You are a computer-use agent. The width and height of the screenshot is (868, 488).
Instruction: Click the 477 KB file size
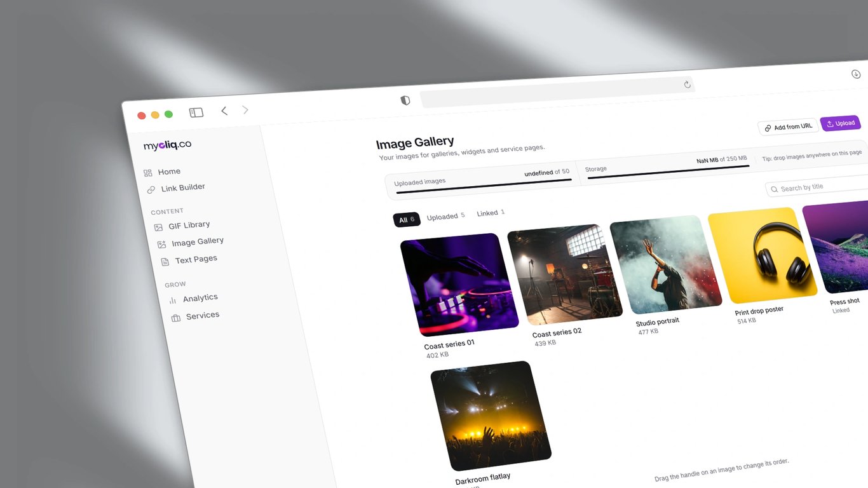point(648,332)
